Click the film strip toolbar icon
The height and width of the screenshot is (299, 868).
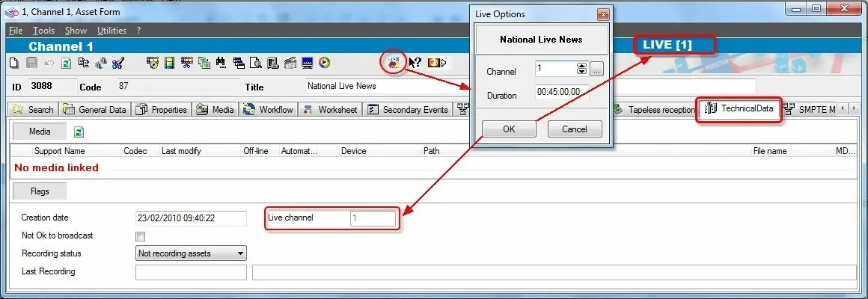click(x=169, y=63)
